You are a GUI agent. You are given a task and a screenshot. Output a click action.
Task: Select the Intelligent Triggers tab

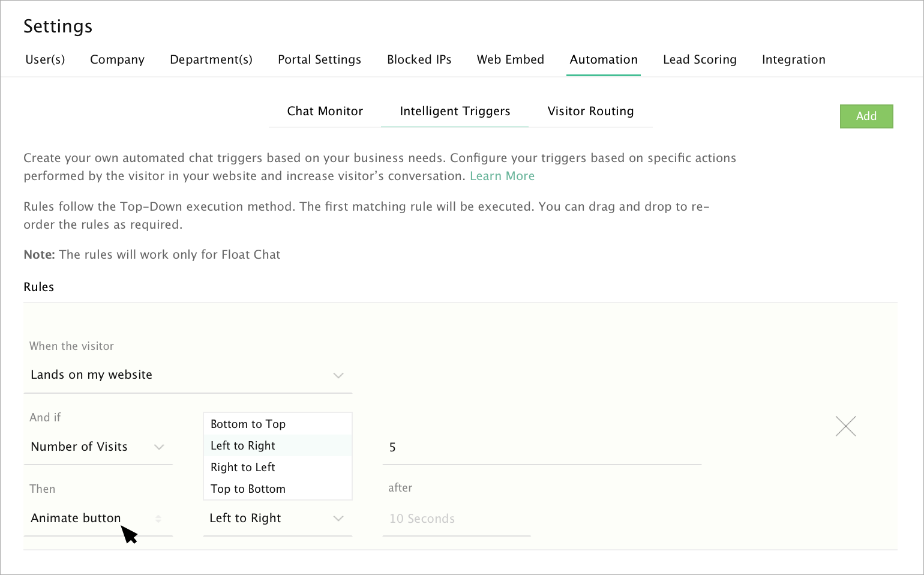point(455,111)
